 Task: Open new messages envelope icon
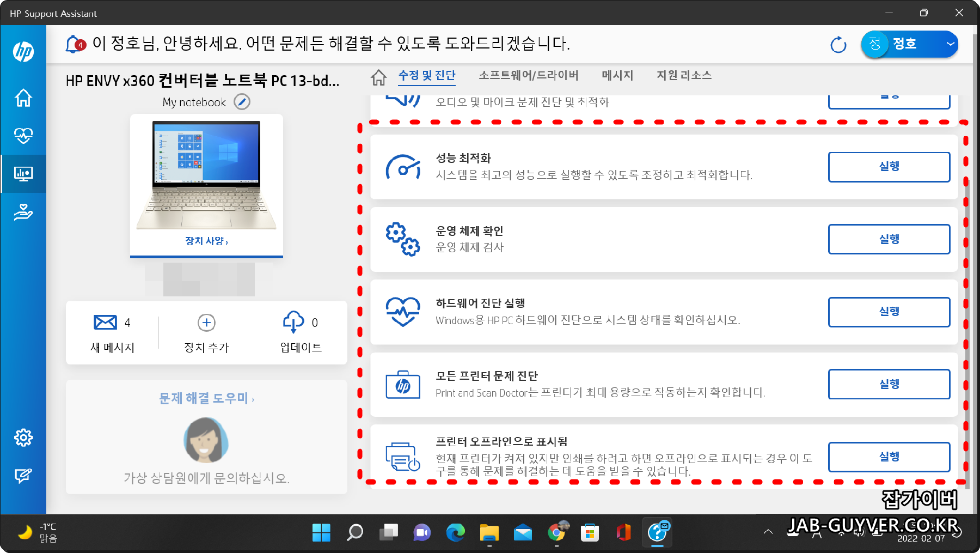click(105, 322)
